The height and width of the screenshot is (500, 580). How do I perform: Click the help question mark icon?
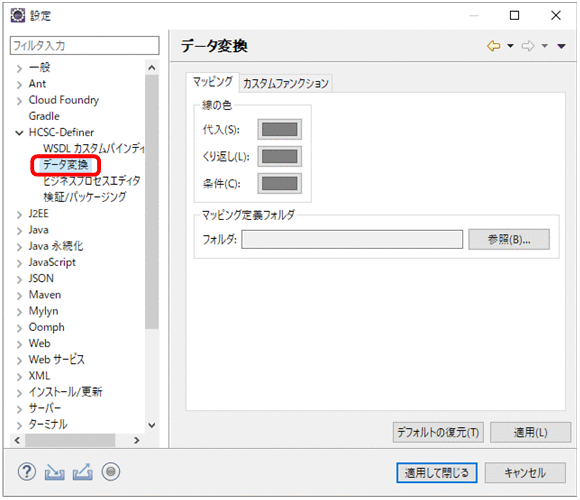[27, 472]
